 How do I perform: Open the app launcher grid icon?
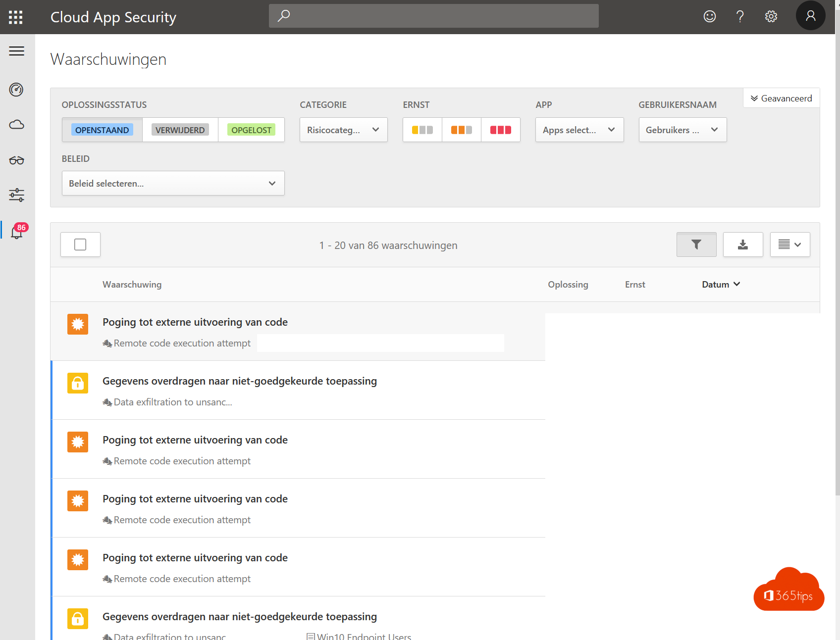(16, 17)
